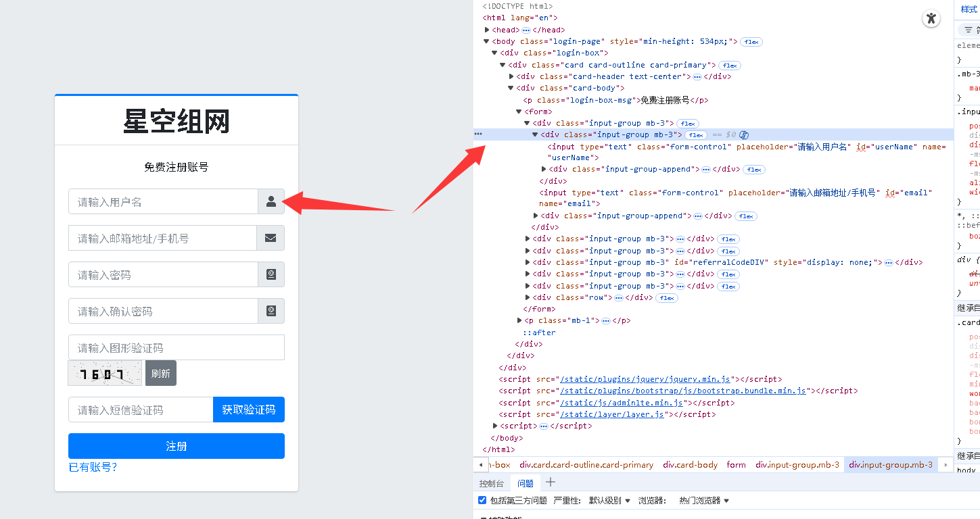The width and height of the screenshot is (980, 519).
Task: Click the user icon beside username field
Action: point(271,201)
